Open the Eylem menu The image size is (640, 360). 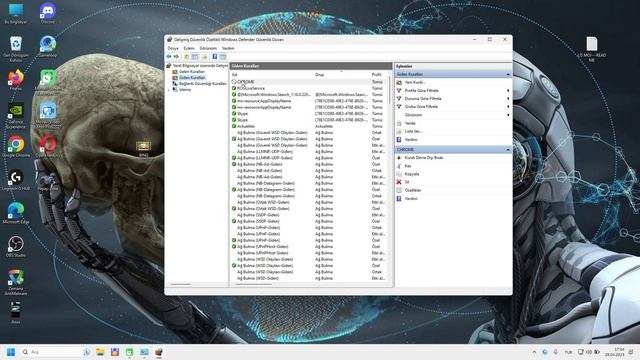click(x=189, y=48)
